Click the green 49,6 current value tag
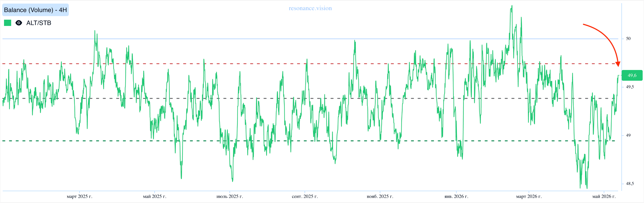Screen dimensions: 644x203 pyautogui.click(x=632, y=75)
